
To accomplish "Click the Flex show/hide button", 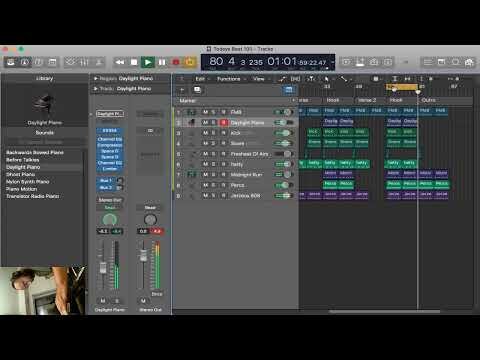I will [295, 79].
